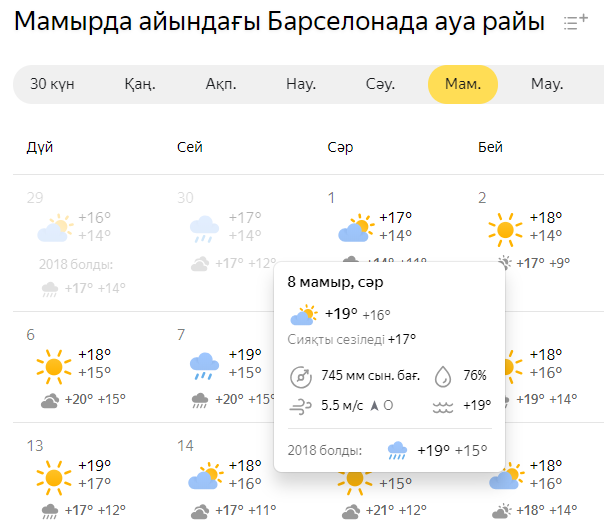Viewport: 604px width, 532px height.
Task: Open the May. month tab
Action: point(547,84)
